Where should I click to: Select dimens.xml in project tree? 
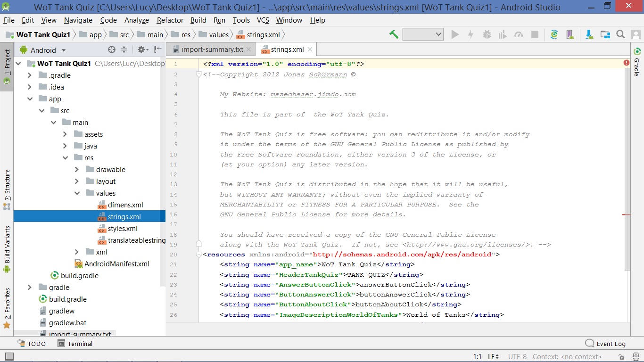click(120, 205)
